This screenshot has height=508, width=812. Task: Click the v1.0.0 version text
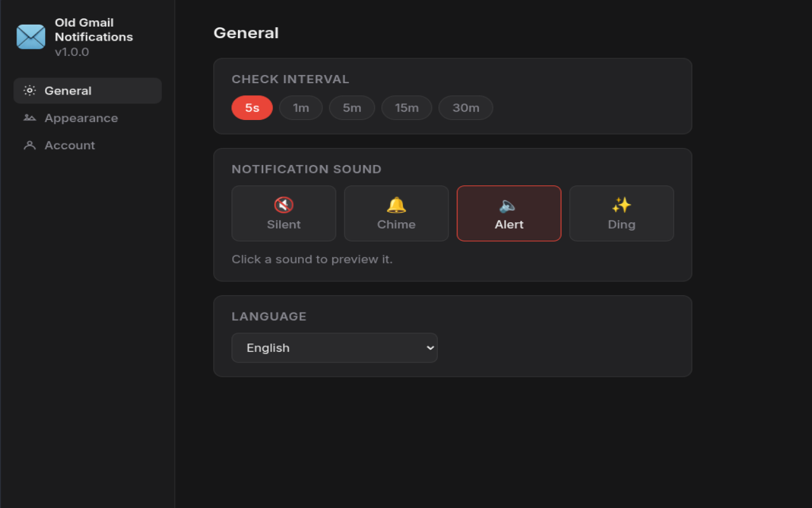(72, 52)
